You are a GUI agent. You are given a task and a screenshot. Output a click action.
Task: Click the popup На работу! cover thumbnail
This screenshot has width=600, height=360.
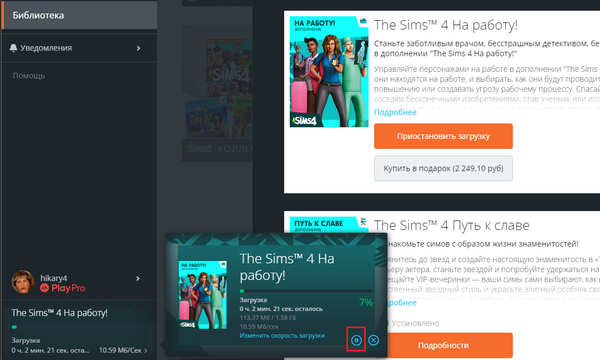[x=203, y=295]
